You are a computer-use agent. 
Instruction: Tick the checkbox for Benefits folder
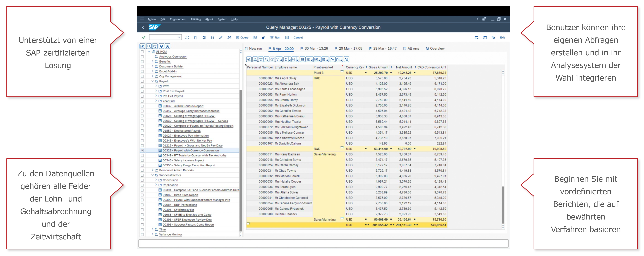(142, 62)
